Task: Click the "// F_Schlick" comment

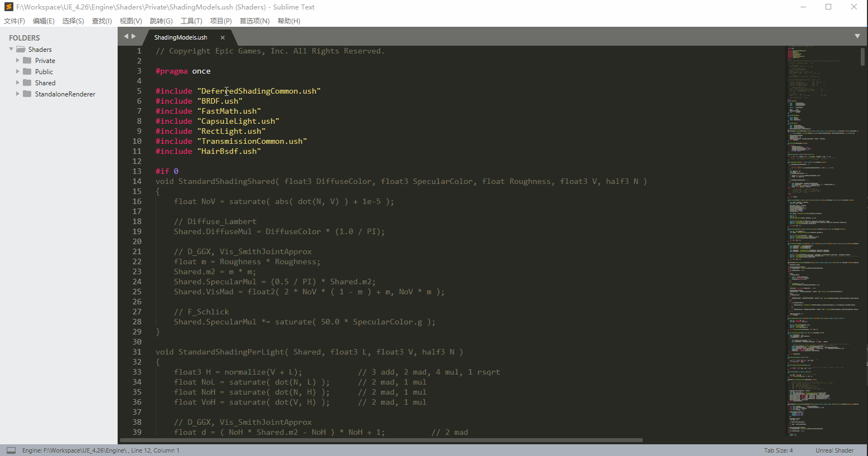Action: click(x=201, y=312)
